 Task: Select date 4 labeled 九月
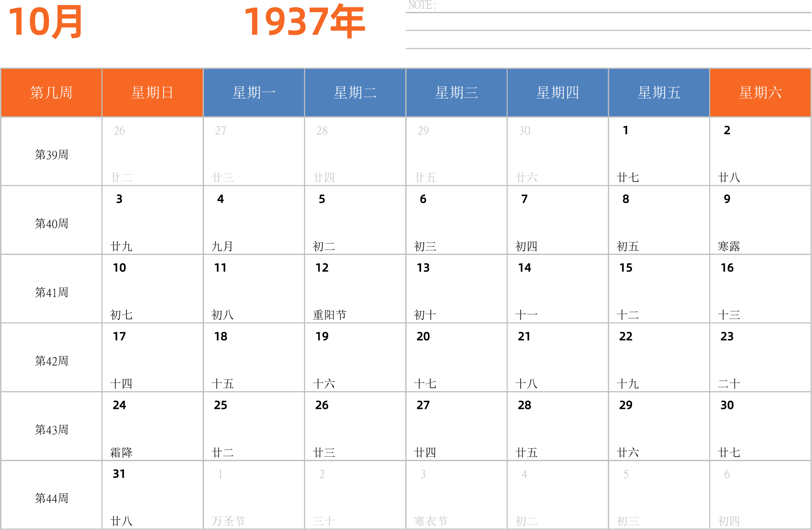[x=254, y=220]
